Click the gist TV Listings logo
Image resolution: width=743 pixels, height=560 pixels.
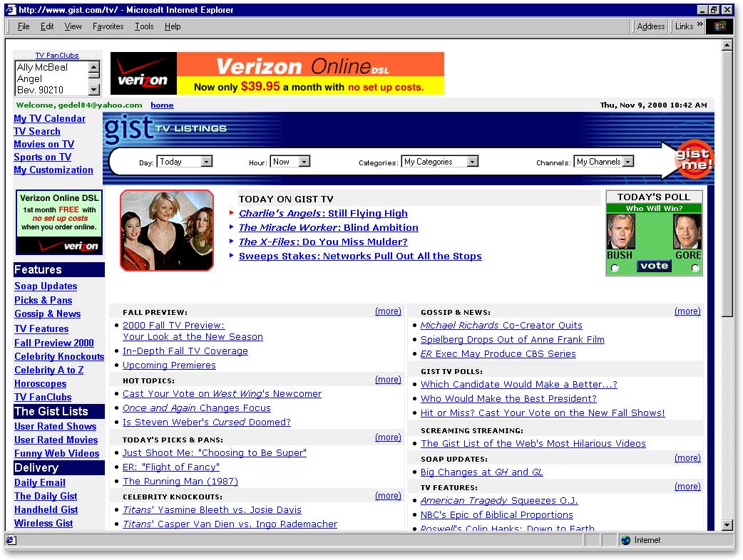click(165, 128)
